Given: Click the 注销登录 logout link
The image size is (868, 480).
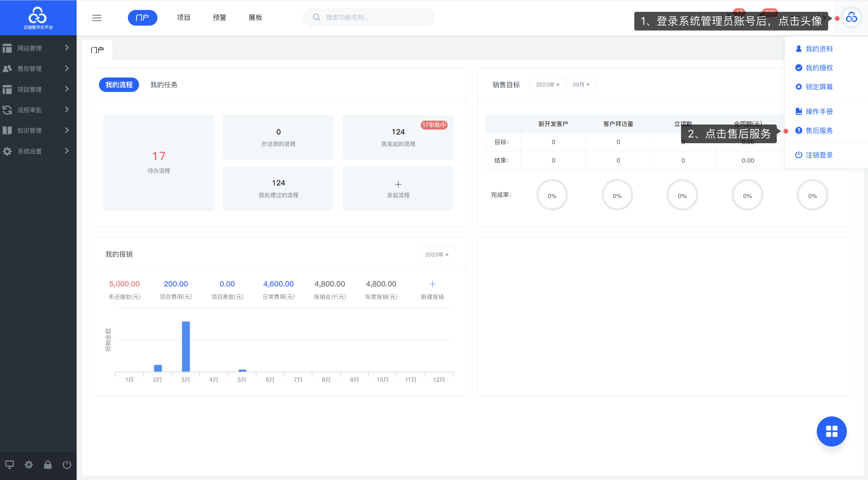Looking at the screenshot, I should (819, 155).
